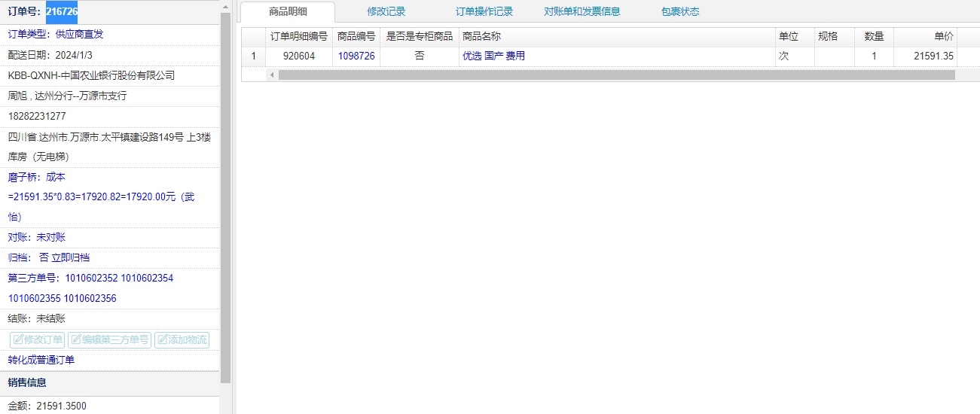The image size is (980, 414).
Task: Click third-party number 1010602352
Action: [x=91, y=279]
